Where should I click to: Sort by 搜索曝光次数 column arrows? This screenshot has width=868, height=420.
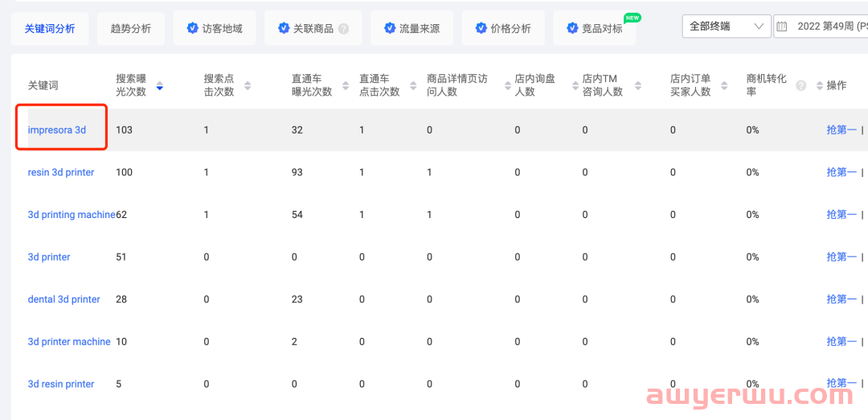pyautogui.click(x=160, y=85)
